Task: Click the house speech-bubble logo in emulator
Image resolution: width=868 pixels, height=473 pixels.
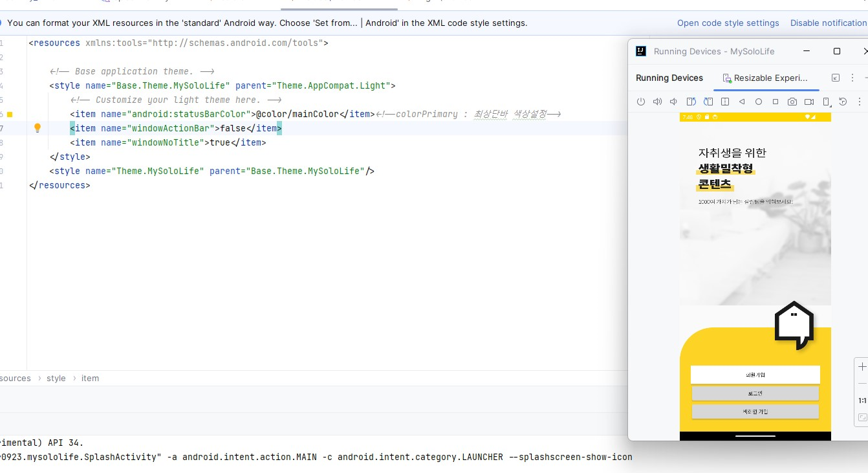Action: (x=794, y=325)
